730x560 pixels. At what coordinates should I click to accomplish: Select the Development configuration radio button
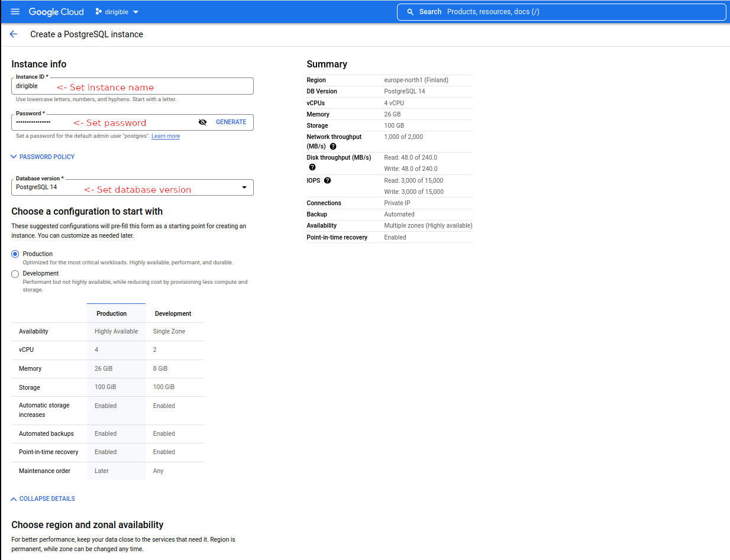(15, 274)
